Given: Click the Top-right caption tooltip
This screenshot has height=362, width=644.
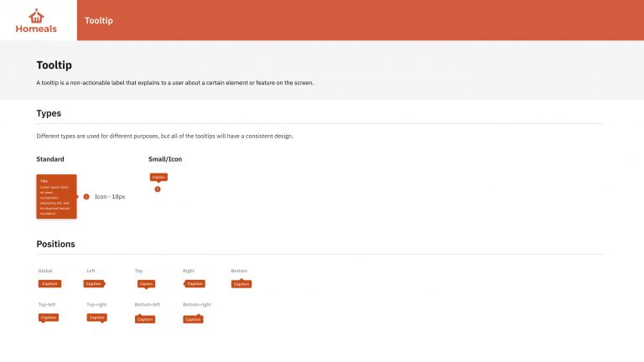Looking at the screenshot, I should [97, 318].
